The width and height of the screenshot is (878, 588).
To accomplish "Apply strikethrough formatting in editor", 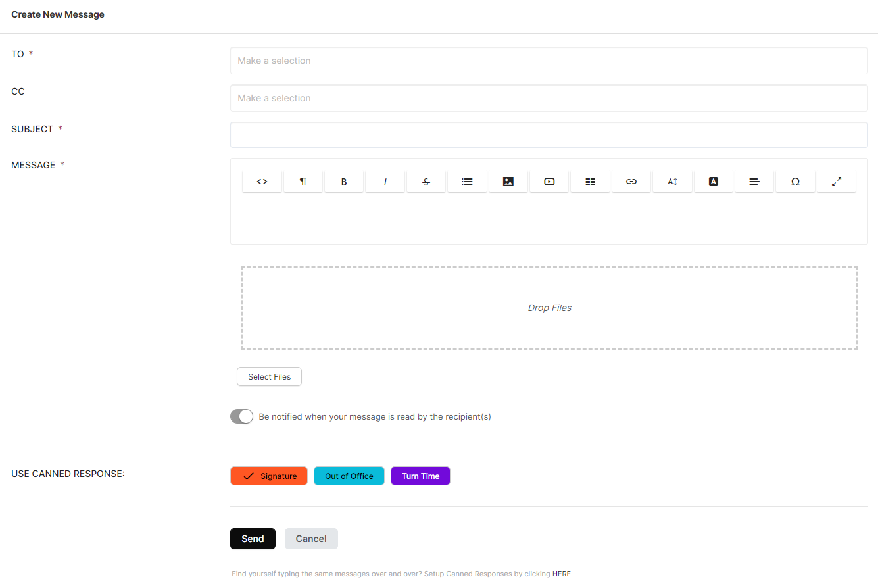I will point(426,182).
